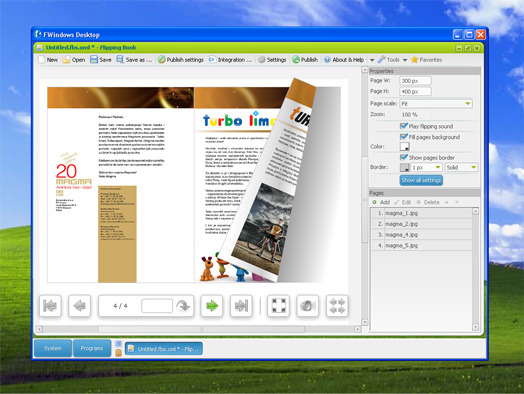Click the Delete page button
Screen dimensions: 524x394
[428, 202]
